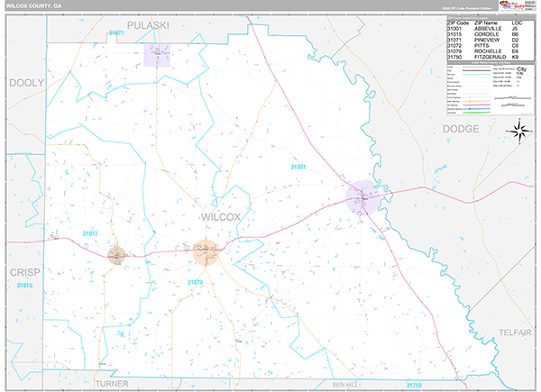The width and height of the screenshot is (541, 392).
Task: Click the 31001 ZIP code map label
Action: [298, 167]
